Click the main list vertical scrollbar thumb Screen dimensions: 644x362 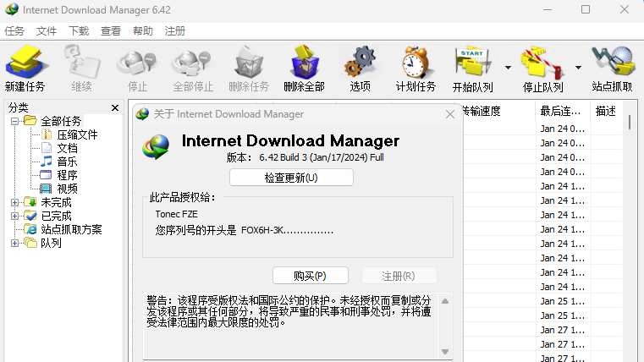pos(630,123)
